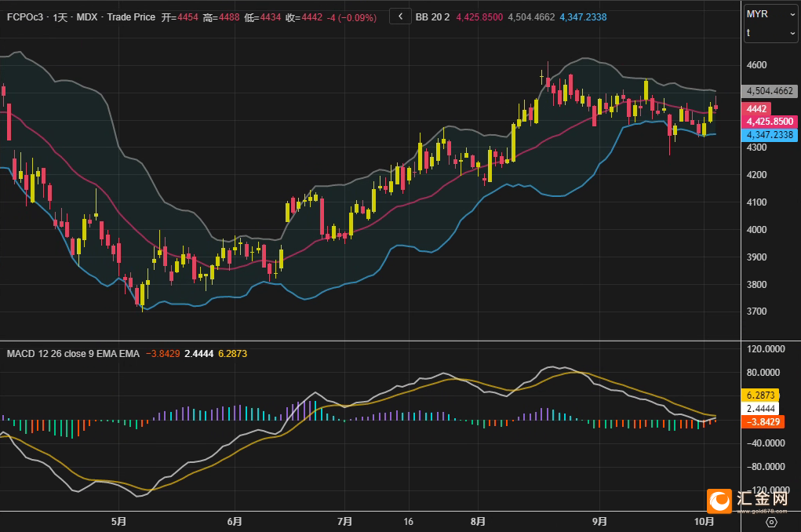The height and width of the screenshot is (532, 801).
Task: Open the 't' unit dropdown
Action: [770, 32]
